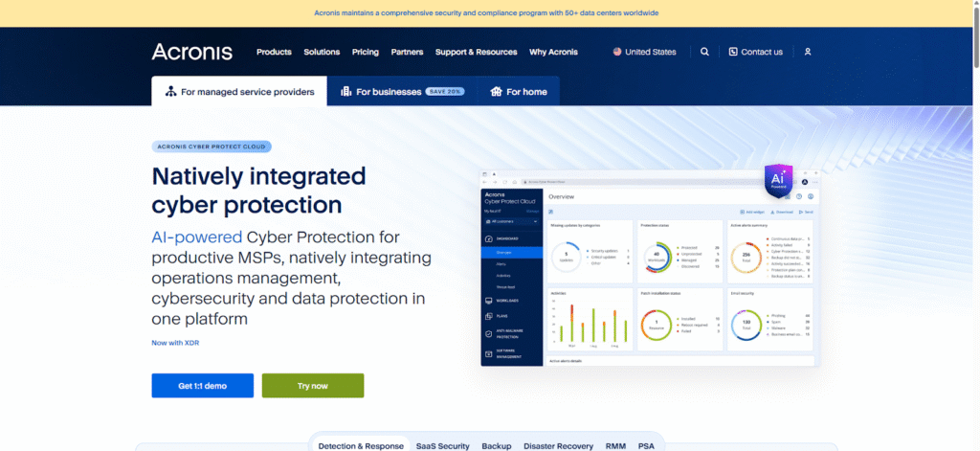Click the house icon for home
This screenshot has width=980, height=451.
pyautogui.click(x=496, y=92)
